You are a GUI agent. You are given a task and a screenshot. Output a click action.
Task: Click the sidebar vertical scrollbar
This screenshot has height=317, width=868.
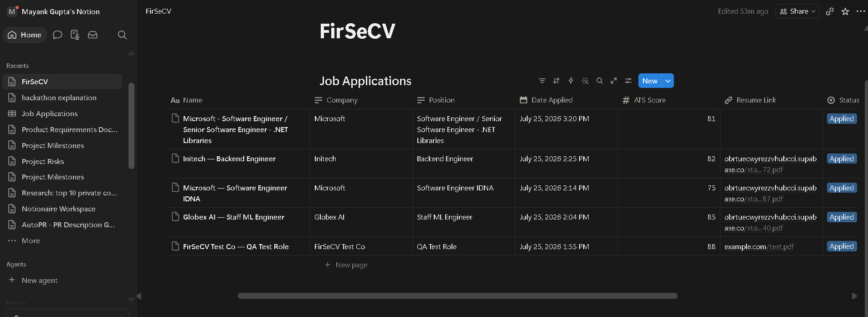click(131, 126)
